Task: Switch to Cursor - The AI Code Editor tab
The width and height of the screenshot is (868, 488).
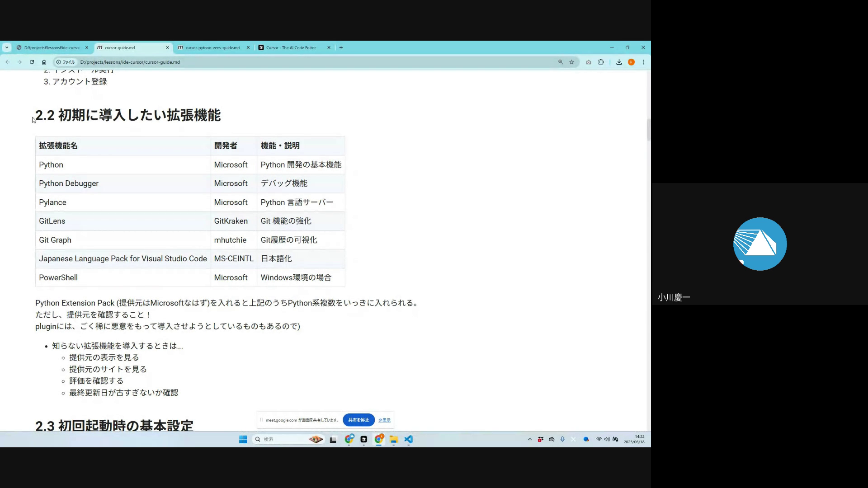Action: point(291,47)
